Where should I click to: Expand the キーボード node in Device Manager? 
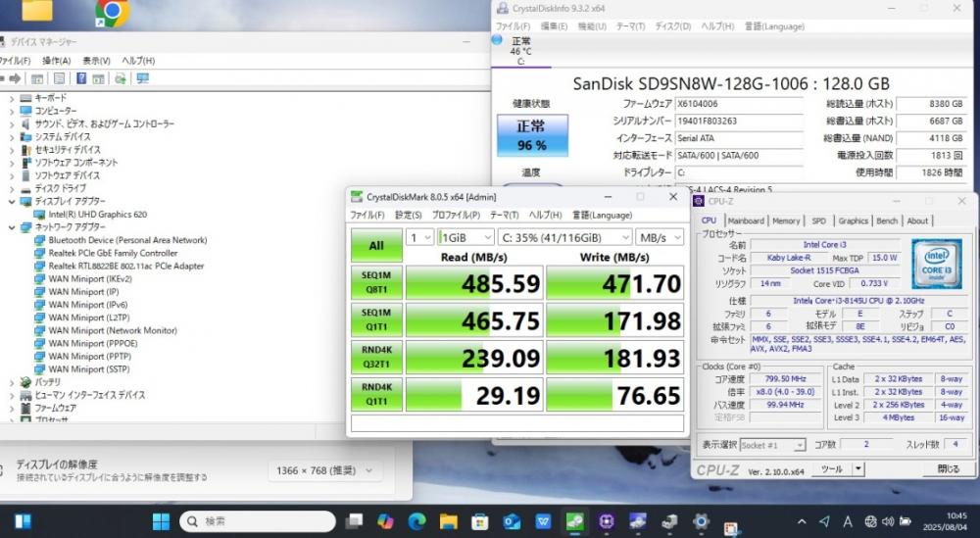11,98
